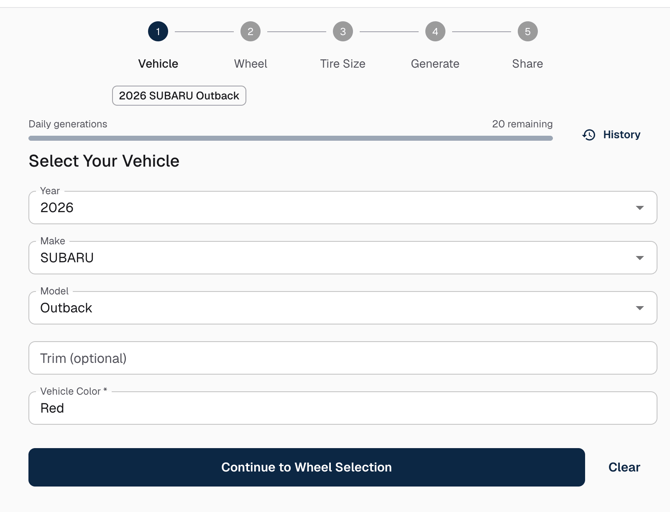Open step 5 Share circle
This screenshot has width=670, height=512.
[x=528, y=32]
